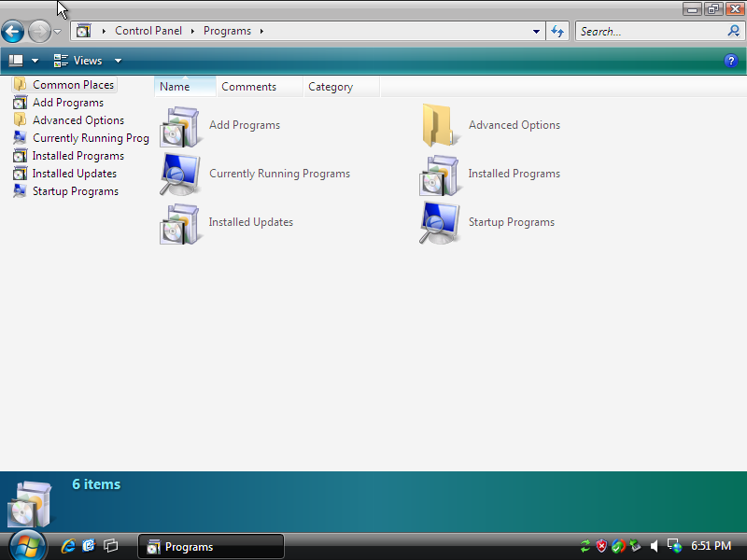Select Currently Running Prog in the sidebar

[81, 137]
